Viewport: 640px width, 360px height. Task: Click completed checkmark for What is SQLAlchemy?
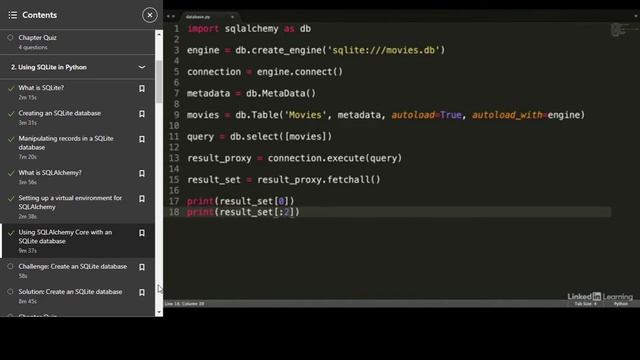[11, 173]
